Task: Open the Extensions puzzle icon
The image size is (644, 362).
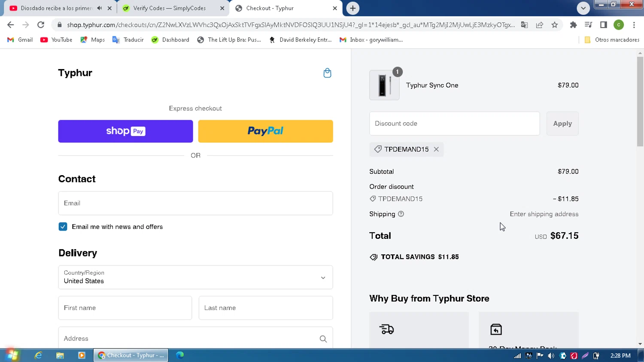Action: [573, 25]
